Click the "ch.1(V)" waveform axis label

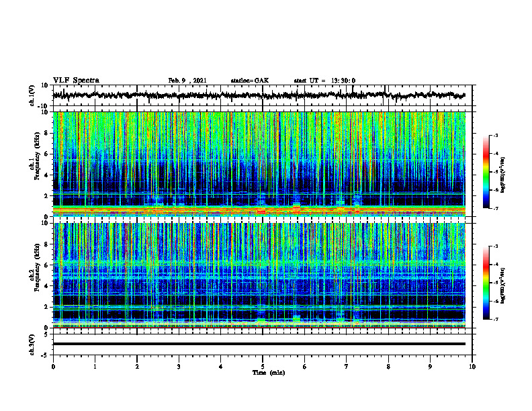(x=32, y=95)
